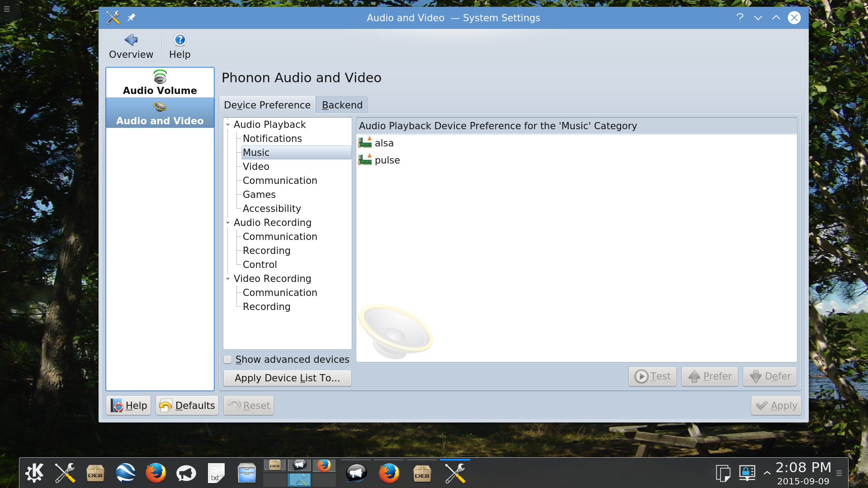Click the Defer button
868x488 pixels.
coord(770,376)
